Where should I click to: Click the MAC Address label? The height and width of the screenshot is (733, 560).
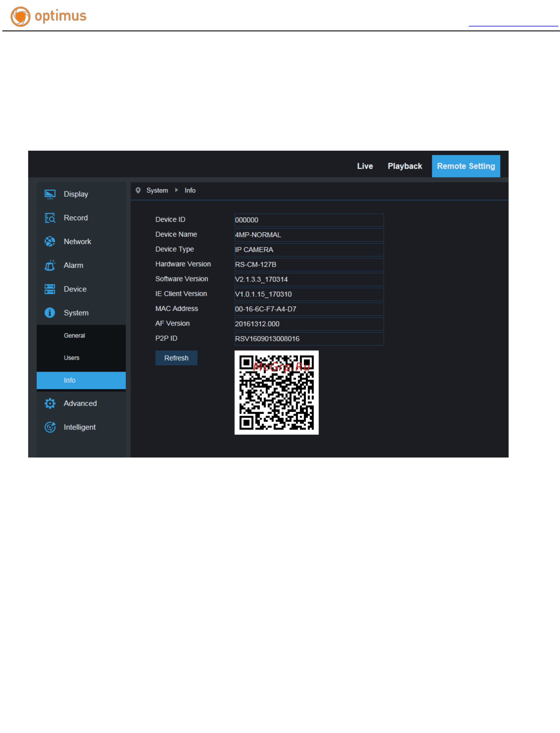(x=177, y=309)
